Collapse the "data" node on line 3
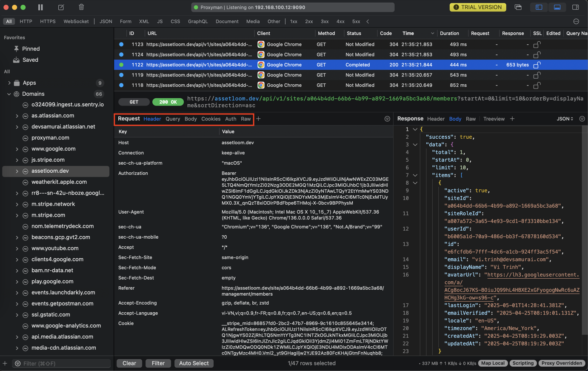The height and width of the screenshot is (371, 588). click(x=415, y=145)
